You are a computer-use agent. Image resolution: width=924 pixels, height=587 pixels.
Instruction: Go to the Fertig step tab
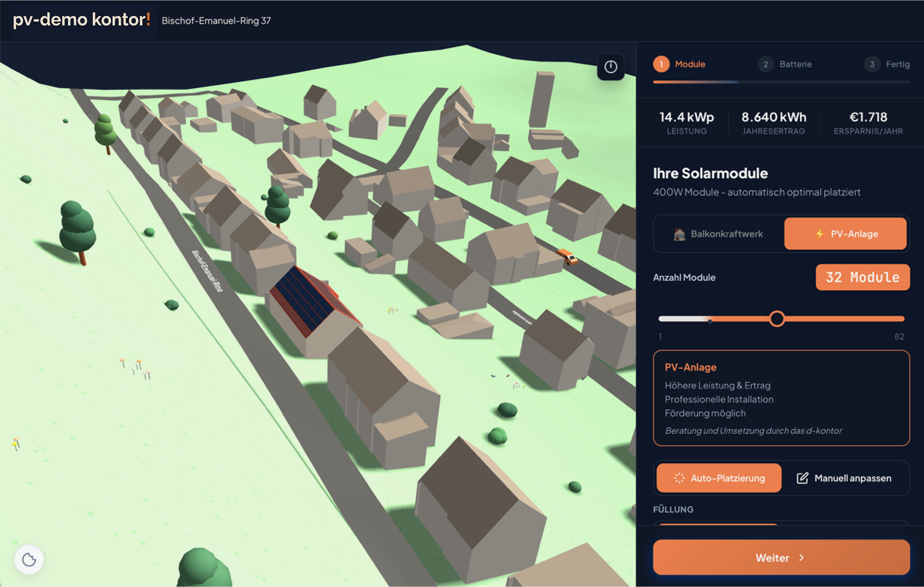tap(887, 64)
